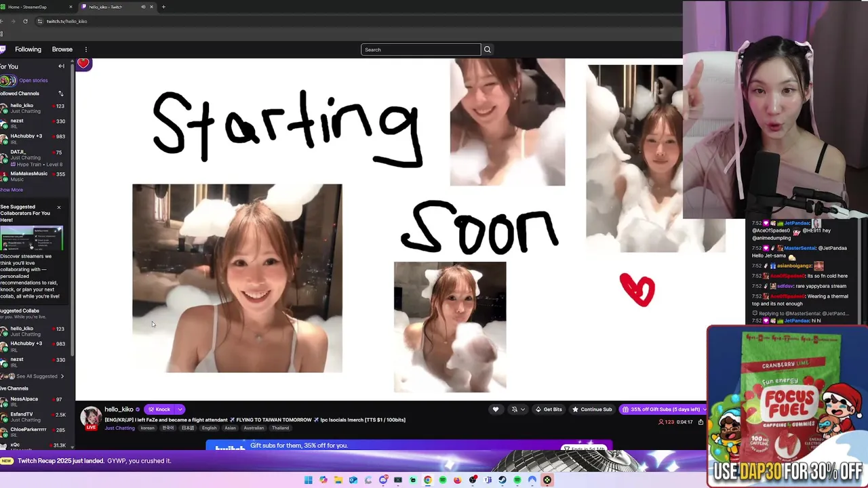The height and width of the screenshot is (488, 868).
Task: Click the share icon by uptime
Action: click(x=701, y=422)
